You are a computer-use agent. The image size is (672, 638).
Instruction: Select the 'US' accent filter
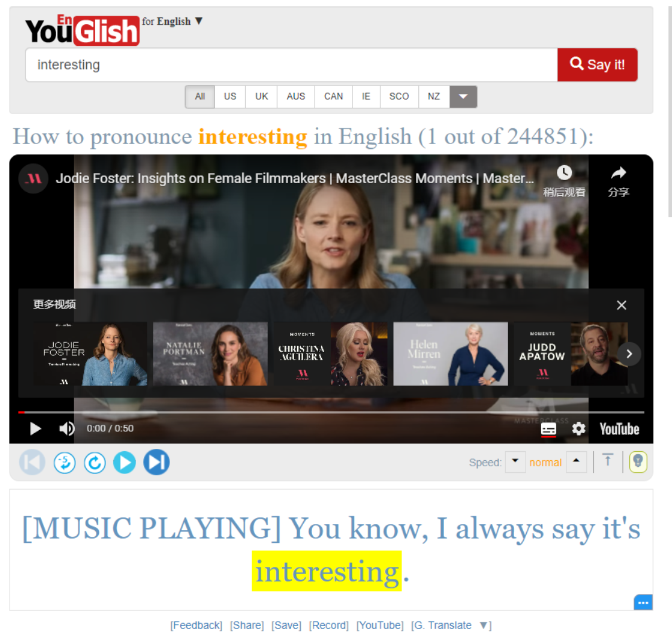point(230,96)
